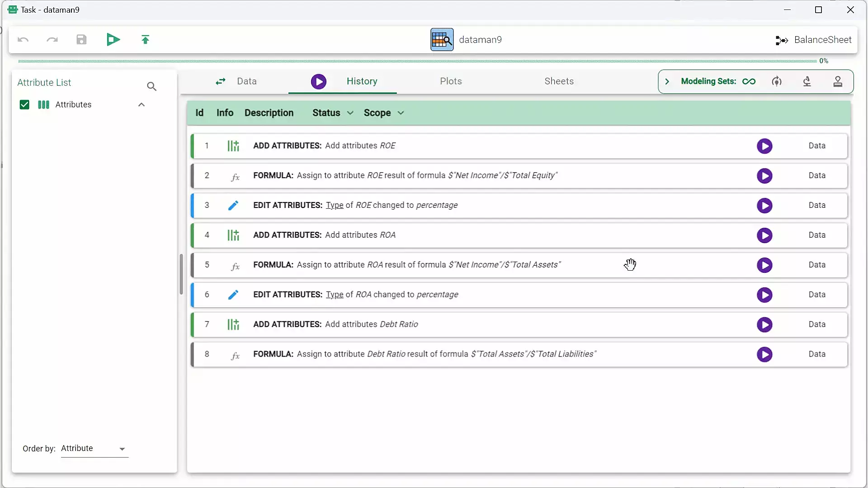Click fx formula icon in row 8

point(235,356)
